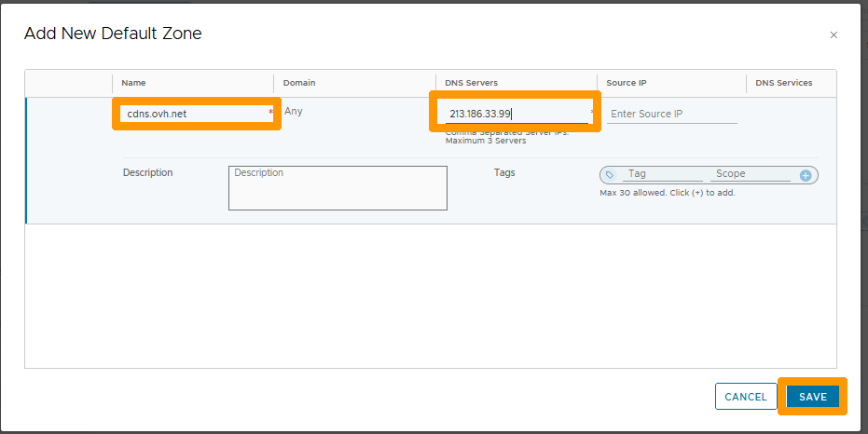
Task: Click the Maximum 3 Servers hint text
Action: pos(486,141)
